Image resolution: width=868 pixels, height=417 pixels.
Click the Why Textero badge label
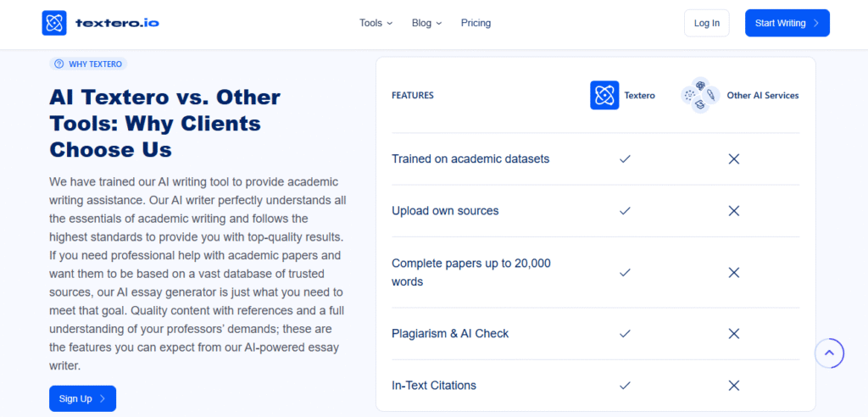coord(95,64)
